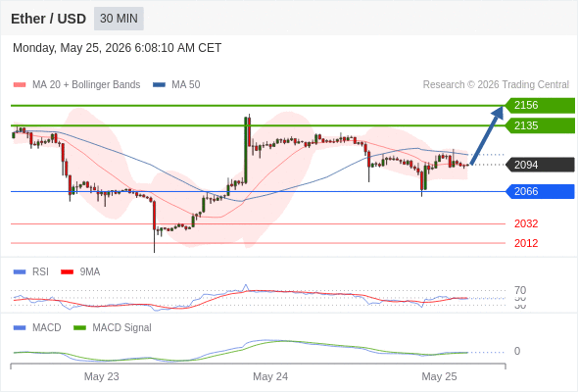Click the 2066 blue pivot price tag
578x392 pixels.
540,191
